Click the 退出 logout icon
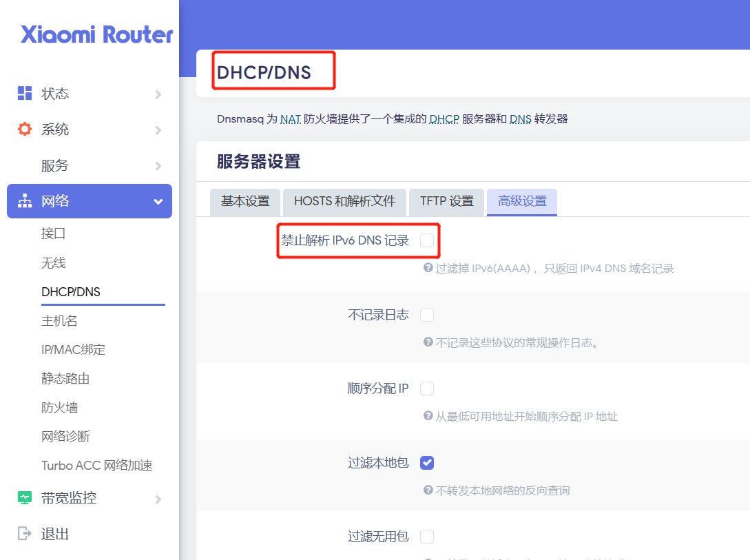Image resolution: width=750 pixels, height=560 pixels. click(x=24, y=533)
